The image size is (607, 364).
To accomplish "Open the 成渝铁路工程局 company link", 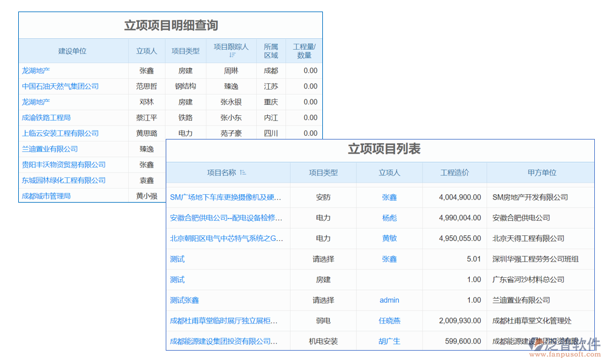I will click(x=46, y=118).
